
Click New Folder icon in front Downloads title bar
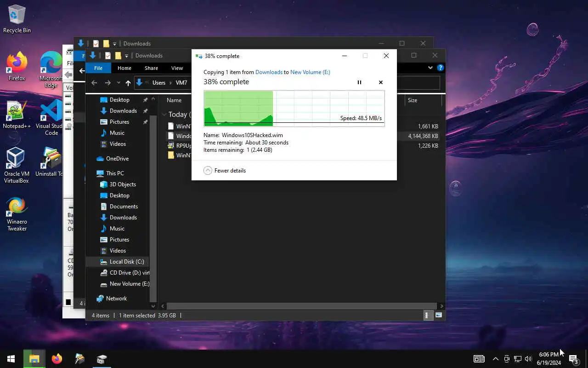118,56
